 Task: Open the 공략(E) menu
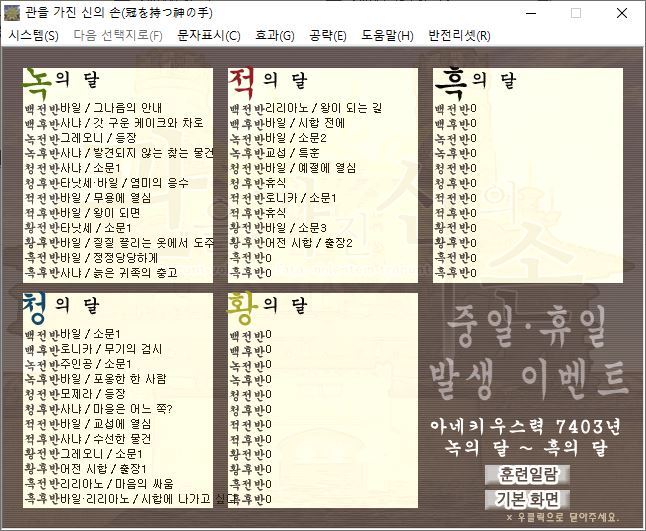[328, 36]
